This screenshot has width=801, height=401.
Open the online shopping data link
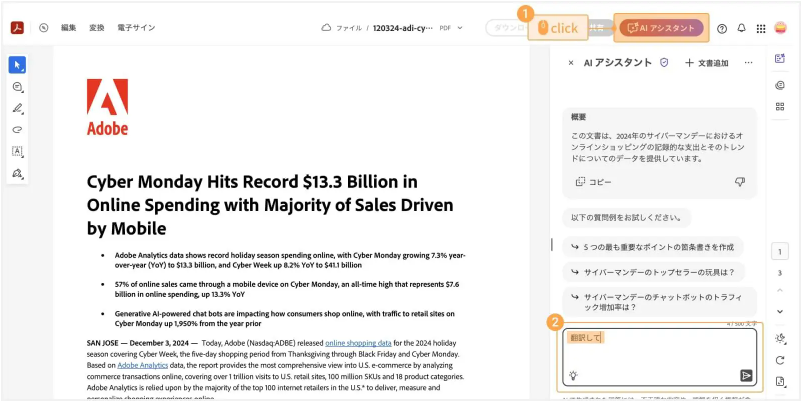pyautogui.click(x=358, y=343)
